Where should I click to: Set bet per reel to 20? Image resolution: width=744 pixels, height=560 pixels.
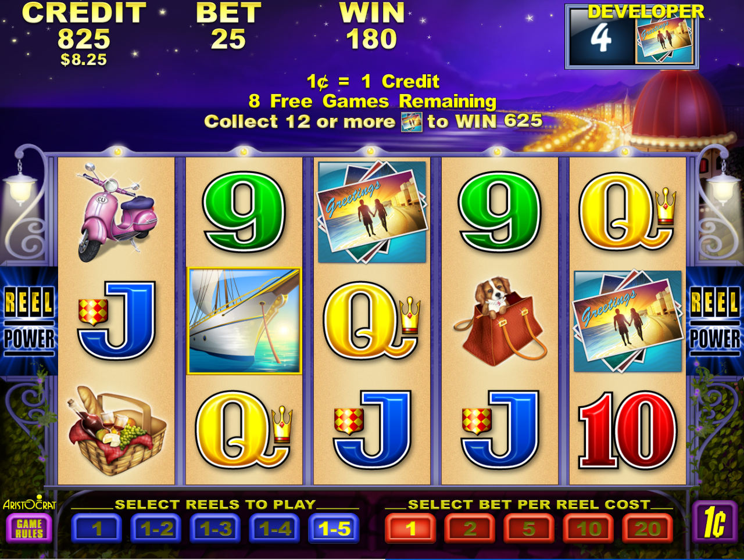point(648,529)
